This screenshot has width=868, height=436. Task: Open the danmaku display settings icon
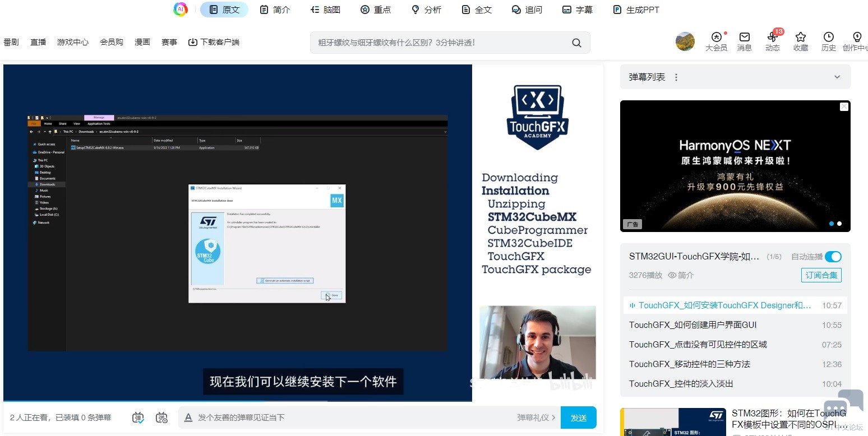click(162, 418)
